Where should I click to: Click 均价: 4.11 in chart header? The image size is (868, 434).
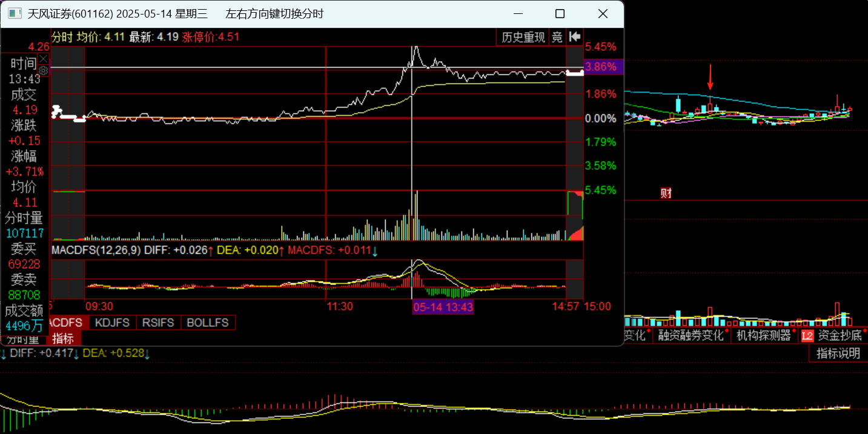click(101, 37)
